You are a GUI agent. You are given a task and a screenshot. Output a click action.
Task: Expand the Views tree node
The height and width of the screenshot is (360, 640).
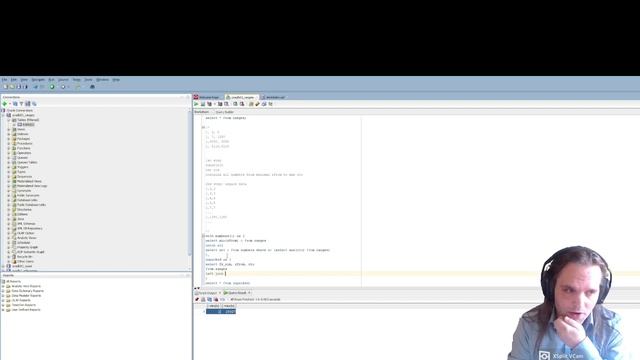click(9, 129)
